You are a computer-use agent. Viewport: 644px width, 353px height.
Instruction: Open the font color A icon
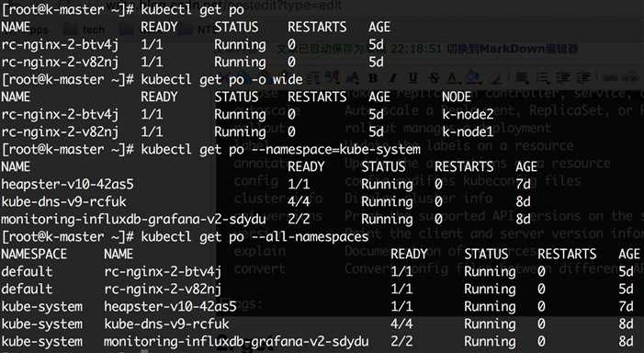[452, 77]
